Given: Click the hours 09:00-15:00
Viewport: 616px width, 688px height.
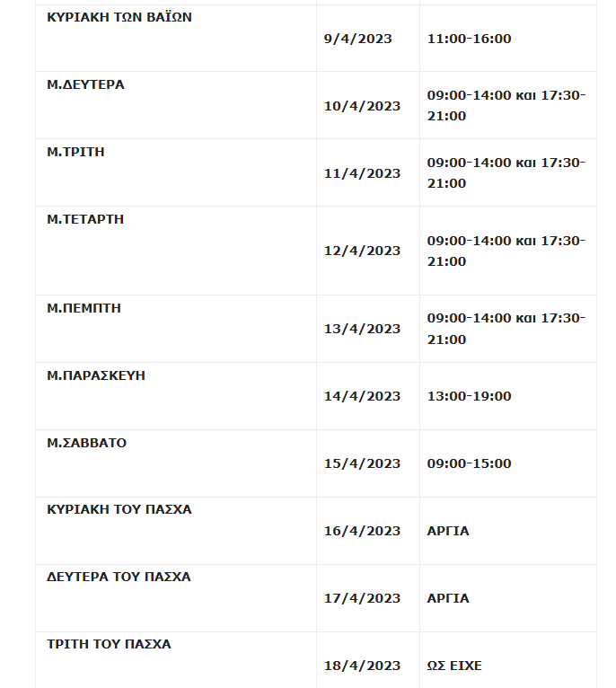Looking at the screenshot, I should pyautogui.click(x=469, y=463).
